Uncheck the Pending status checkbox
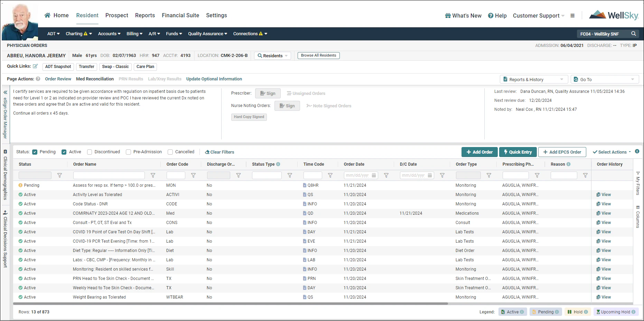 (35, 152)
